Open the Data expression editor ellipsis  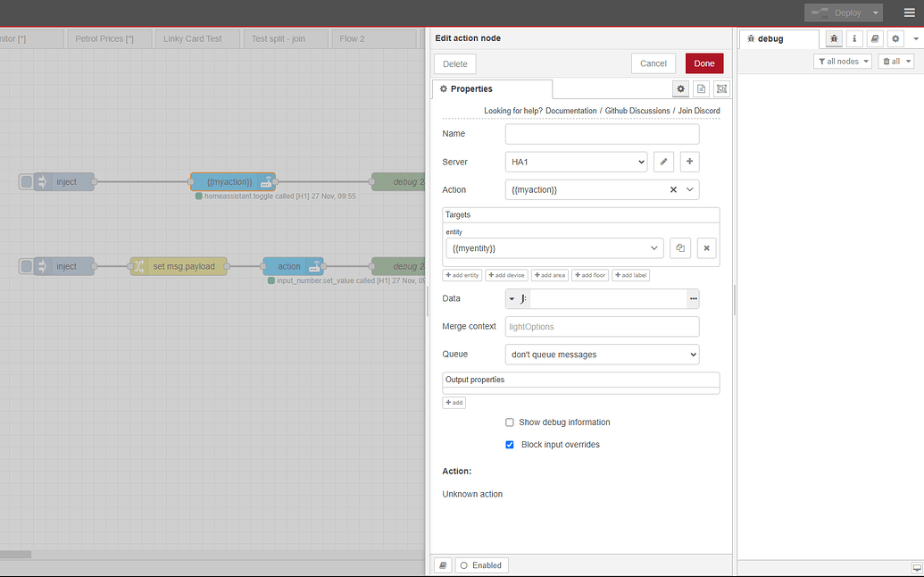(693, 299)
